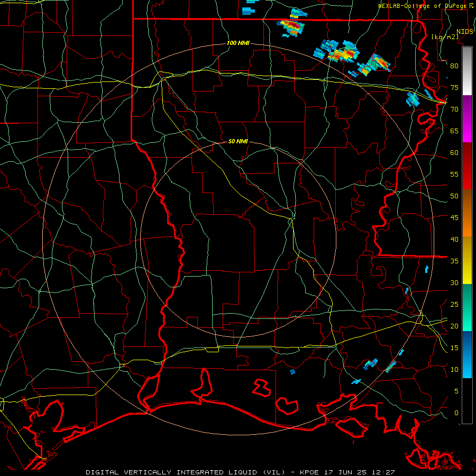Viewport: 476px width, 476px height.
Task: Click the 40 value on the scale
Action: coord(454,239)
